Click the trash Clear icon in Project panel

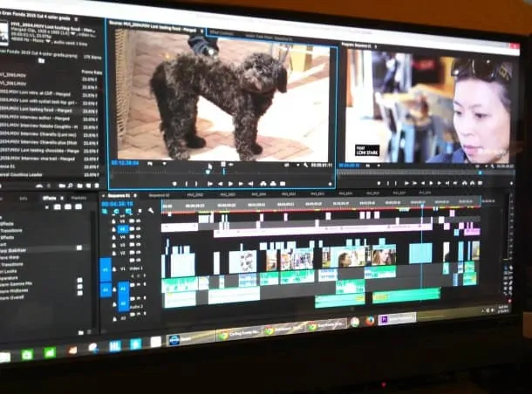[97, 186]
